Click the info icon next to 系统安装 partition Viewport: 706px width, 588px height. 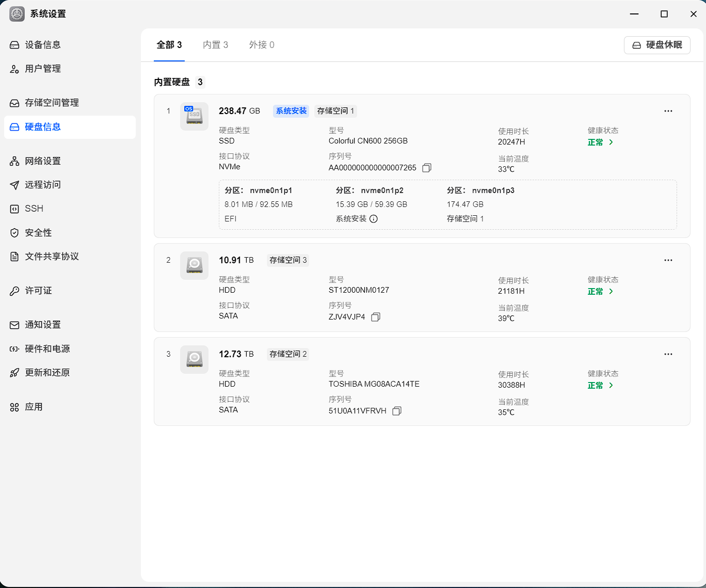[x=374, y=219]
